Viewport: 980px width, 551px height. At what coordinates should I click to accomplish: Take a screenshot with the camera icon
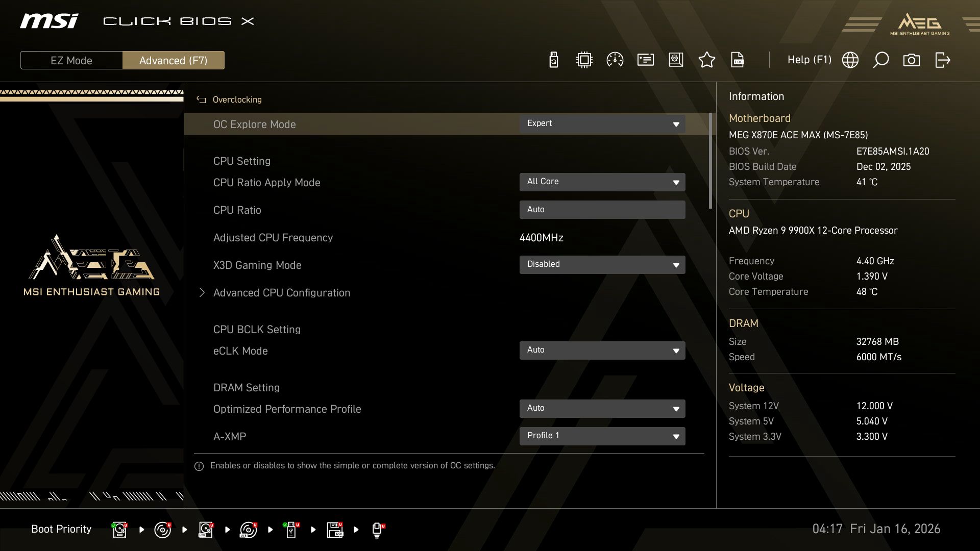912,60
